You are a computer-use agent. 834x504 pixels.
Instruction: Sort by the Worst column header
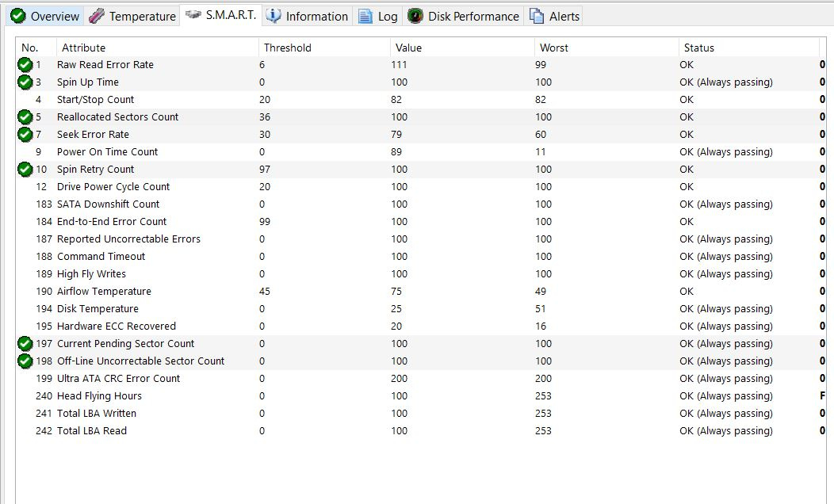click(553, 48)
